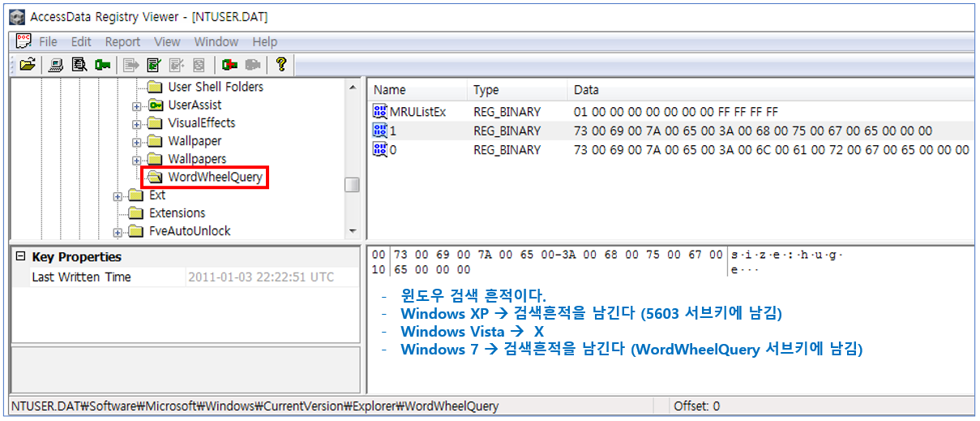Expand the VisualEffects tree node

[137, 123]
